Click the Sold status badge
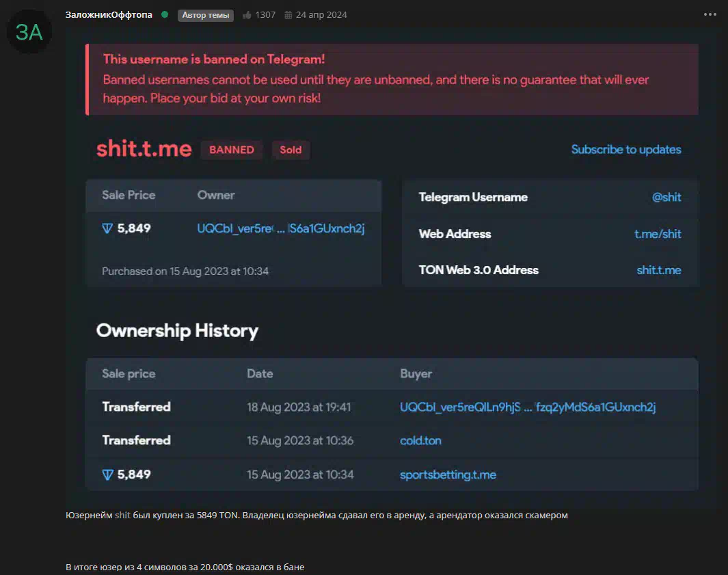Screen dimensions: 728x575 tap(291, 150)
